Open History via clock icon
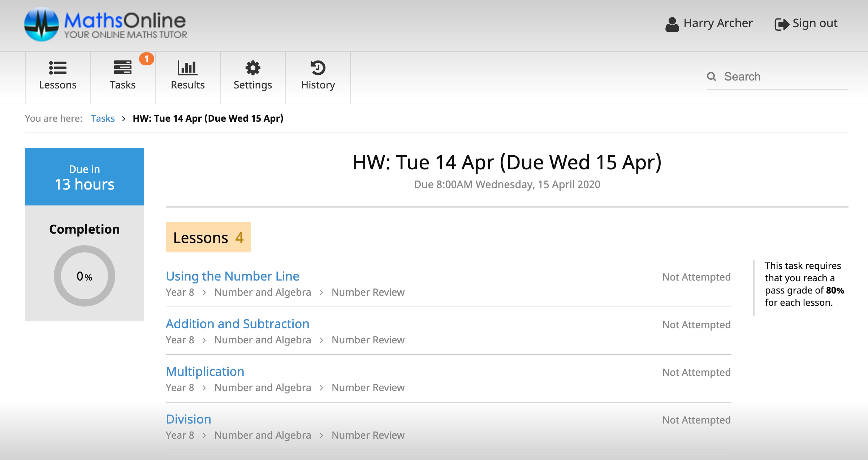This screenshot has height=460, width=868. 318,68
